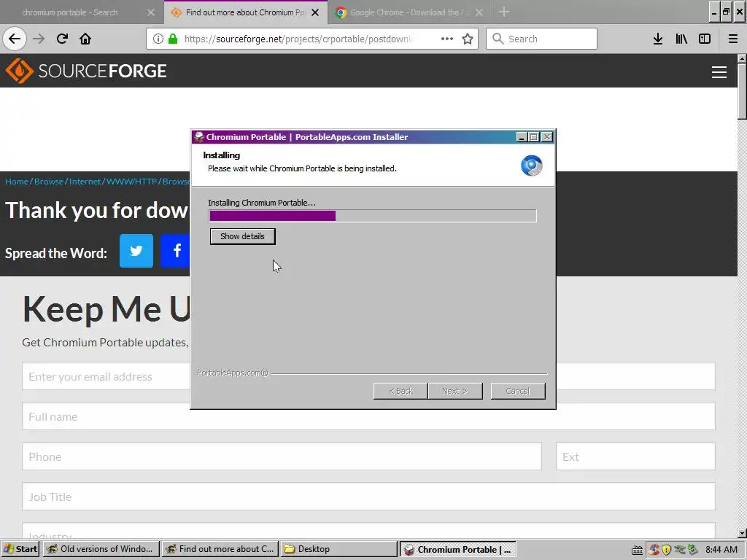The image size is (747, 560).
Task: Switch to Desktop folder in taskbar
Action: point(338,549)
